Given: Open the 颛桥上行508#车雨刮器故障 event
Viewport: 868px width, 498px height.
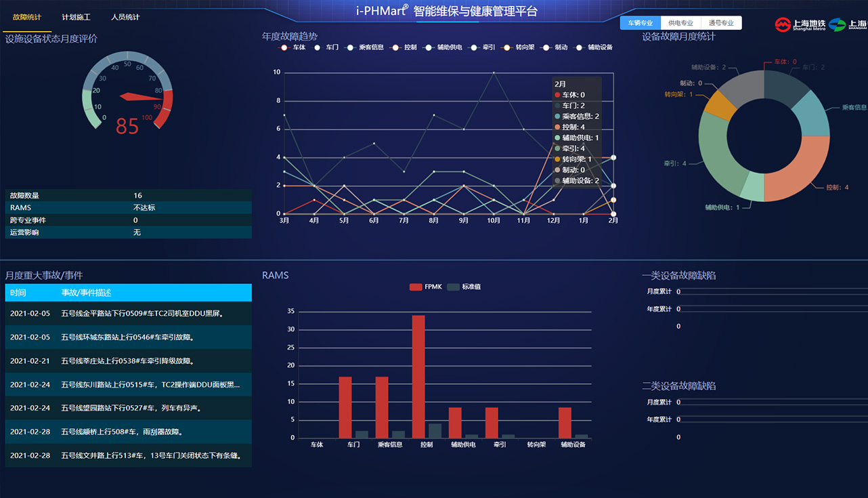Looking at the screenshot, I should (x=129, y=432).
